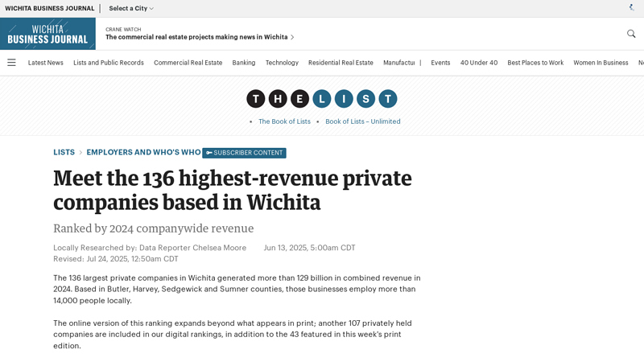Click Wichita Business Journal top bar text
The height and width of the screenshot is (362, 644).
pyautogui.click(x=50, y=8)
